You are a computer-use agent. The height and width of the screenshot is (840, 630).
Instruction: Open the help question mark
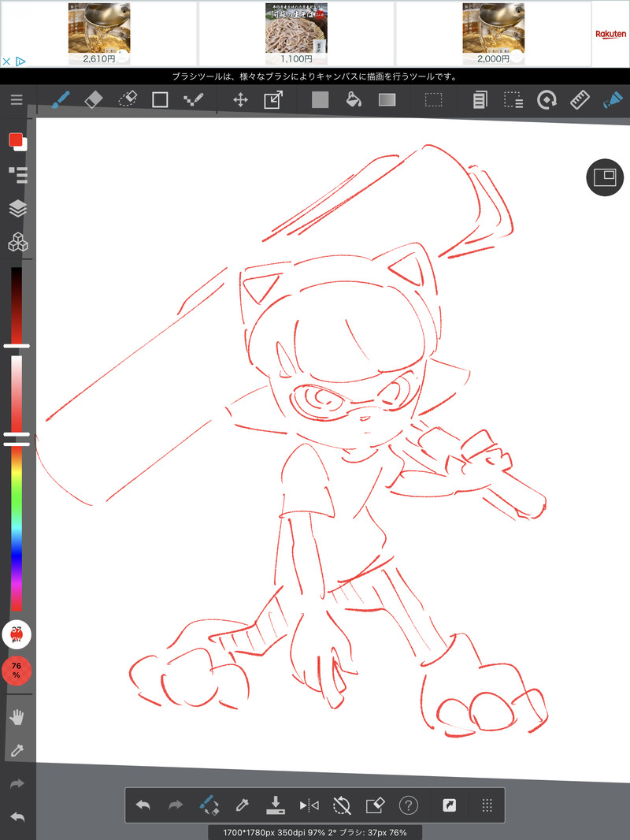(x=409, y=805)
